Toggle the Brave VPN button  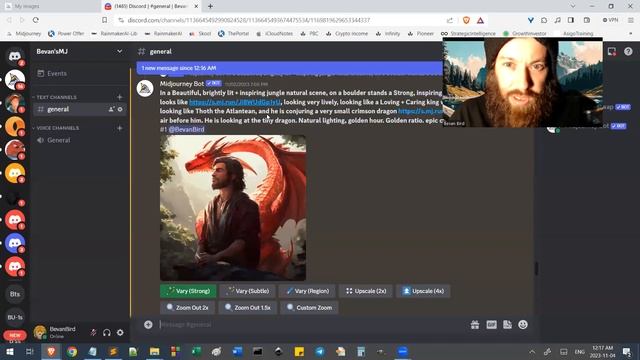point(610,20)
